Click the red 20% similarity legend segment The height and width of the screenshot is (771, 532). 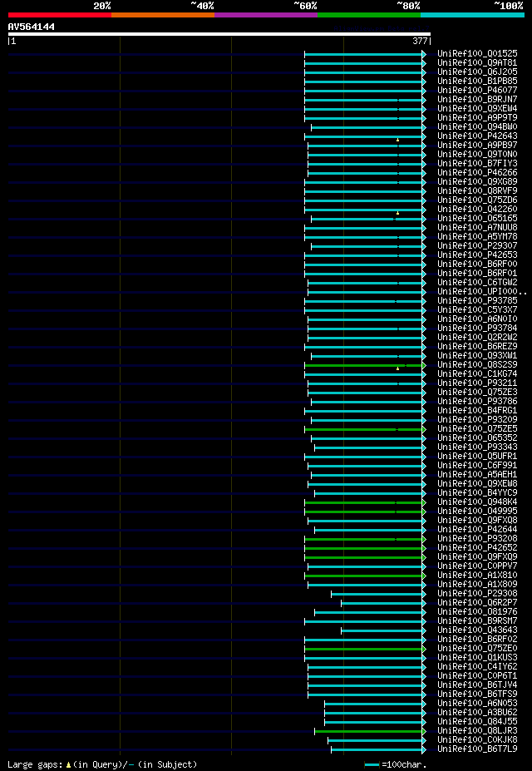(x=60, y=15)
